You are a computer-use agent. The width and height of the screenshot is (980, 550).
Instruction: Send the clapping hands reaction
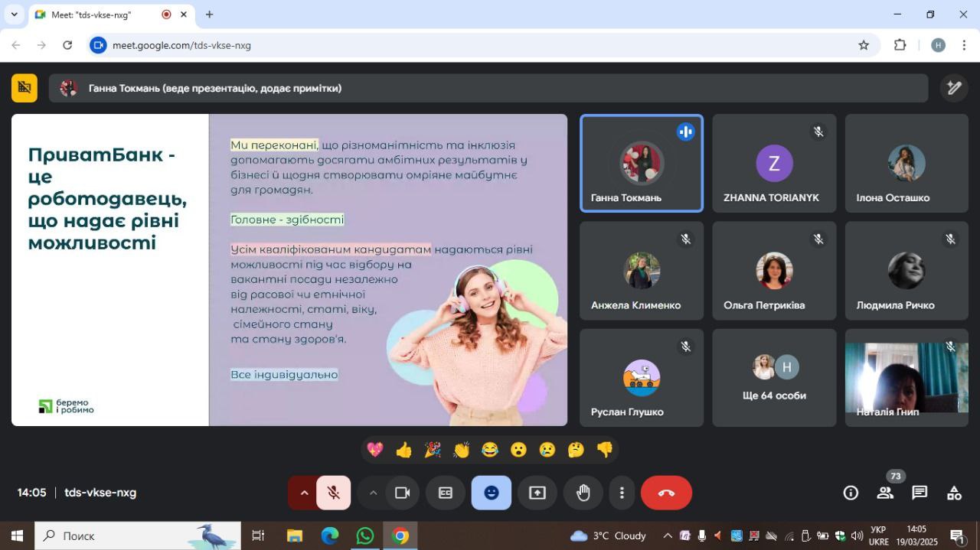461,450
